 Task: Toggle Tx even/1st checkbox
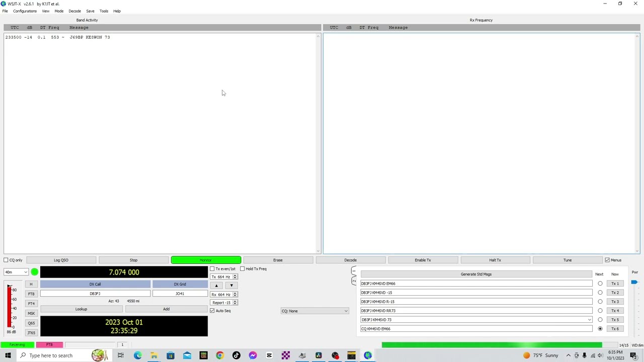[x=212, y=268]
